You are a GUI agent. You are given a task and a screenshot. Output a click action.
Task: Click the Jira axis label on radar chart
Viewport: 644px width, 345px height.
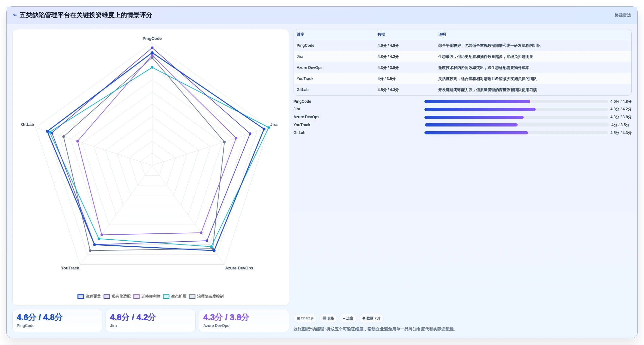point(274,125)
